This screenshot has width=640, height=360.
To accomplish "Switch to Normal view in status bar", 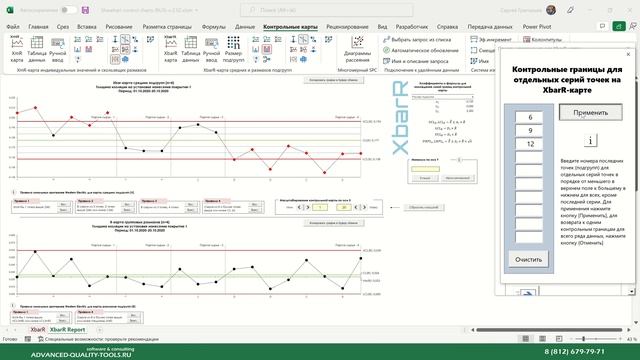I will (x=526, y=339).
